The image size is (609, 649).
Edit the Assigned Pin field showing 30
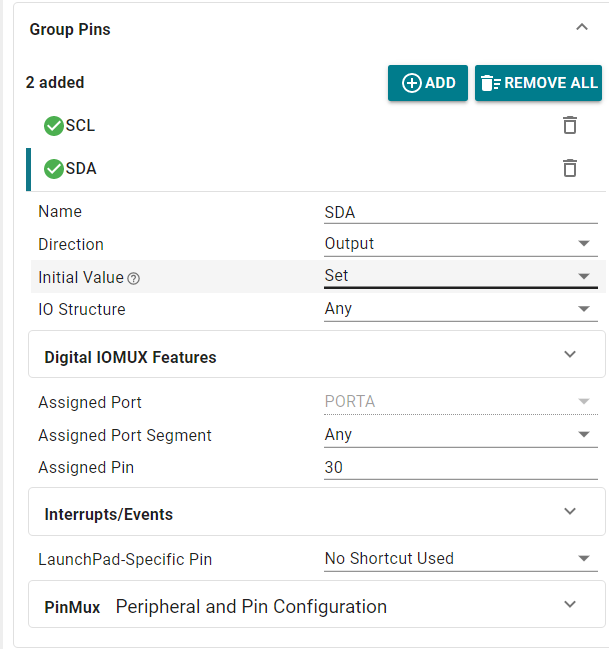pyautogui.click(x=461, y=468)
